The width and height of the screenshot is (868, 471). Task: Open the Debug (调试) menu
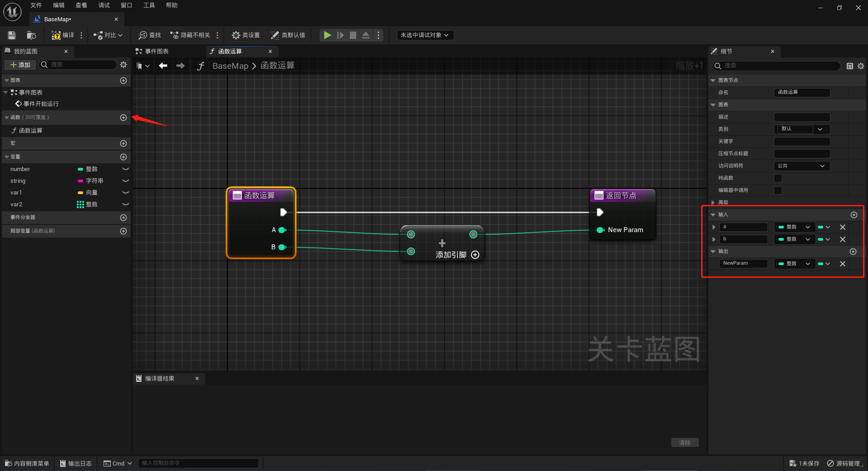coord(104,5)
